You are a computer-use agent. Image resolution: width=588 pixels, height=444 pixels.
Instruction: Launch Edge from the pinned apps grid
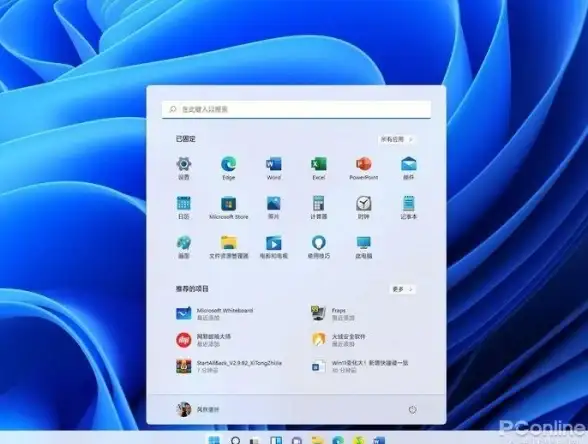click(x=228, y=168)
